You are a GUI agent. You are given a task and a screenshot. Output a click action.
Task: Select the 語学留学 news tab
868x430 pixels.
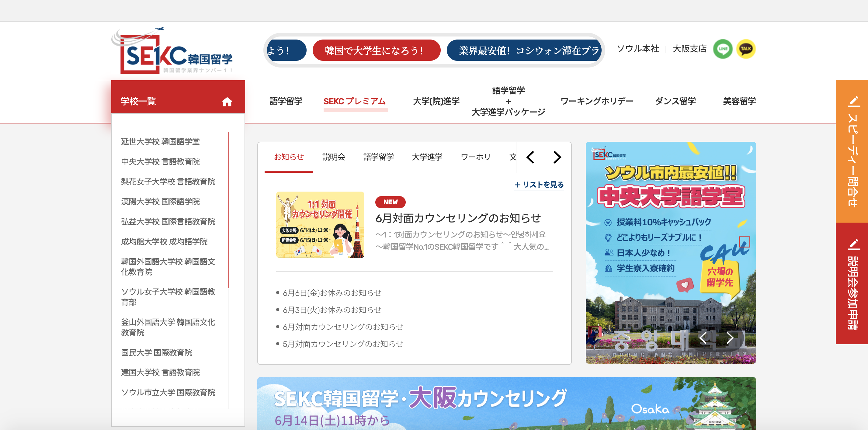pyautogui.click(x=378, y=157)
